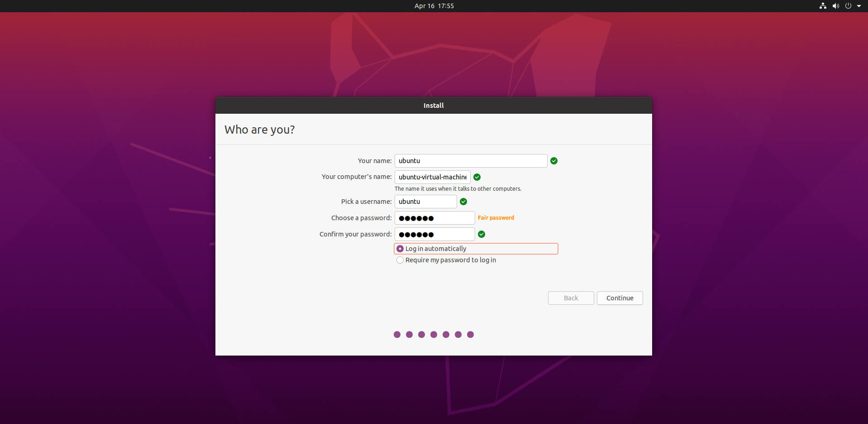This screenshot has height=424, width=868.
Task: Focus the Choose a password field
Action: [x=435, y=218]
